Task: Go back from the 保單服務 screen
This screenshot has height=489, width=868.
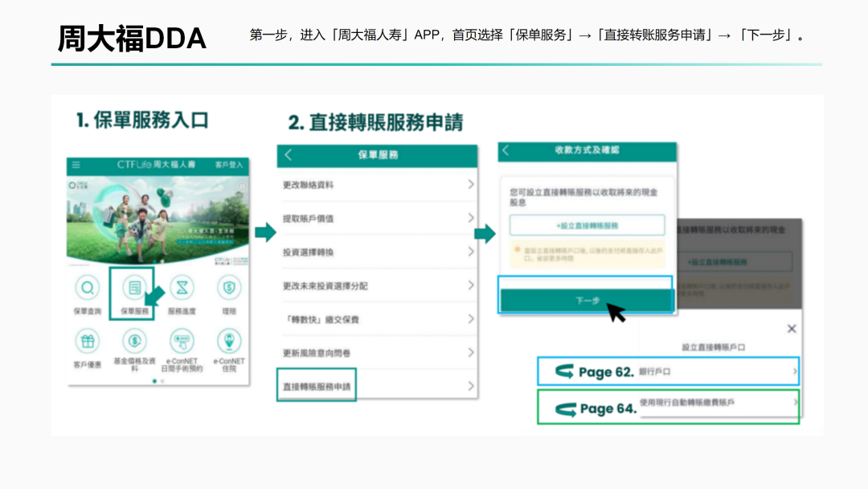Action: [289, 155]
